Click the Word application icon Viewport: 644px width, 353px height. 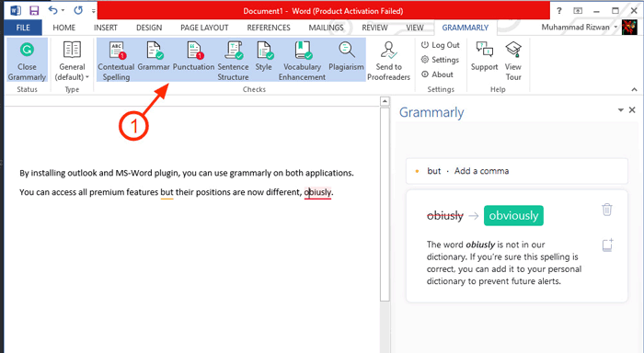point(16,11)
